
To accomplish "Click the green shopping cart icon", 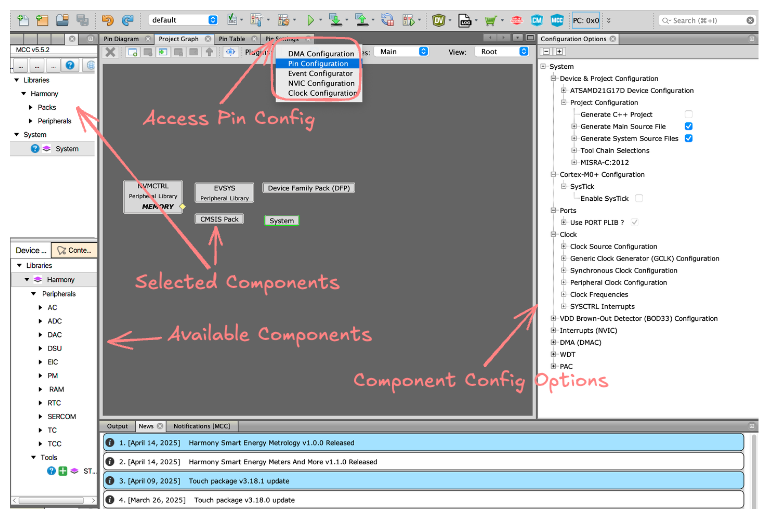I will point(490,21).
